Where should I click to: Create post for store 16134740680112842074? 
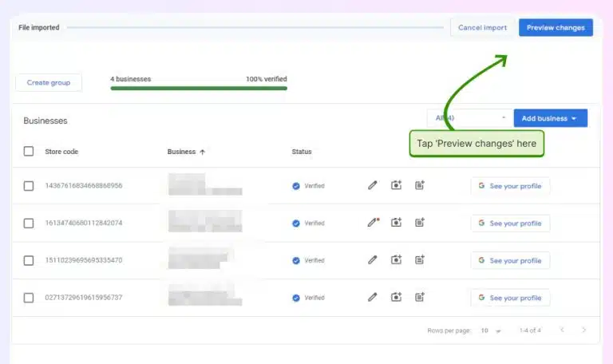click(420, 223)
